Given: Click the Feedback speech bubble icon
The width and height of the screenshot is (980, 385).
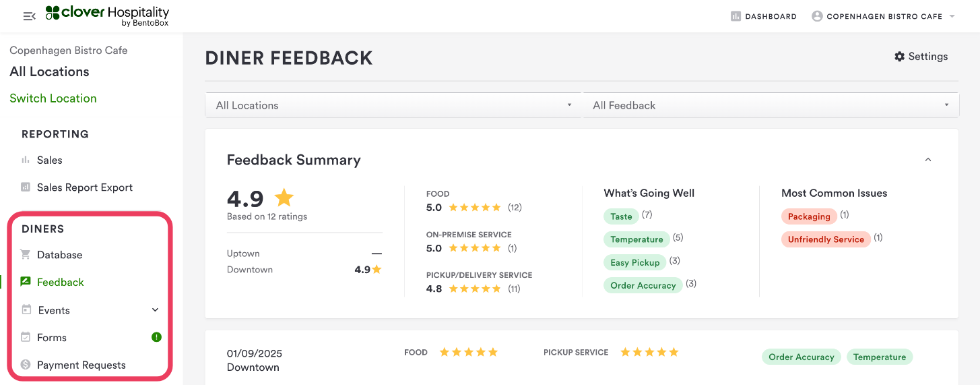Looking at the screenshot, I should click(26, 282).
